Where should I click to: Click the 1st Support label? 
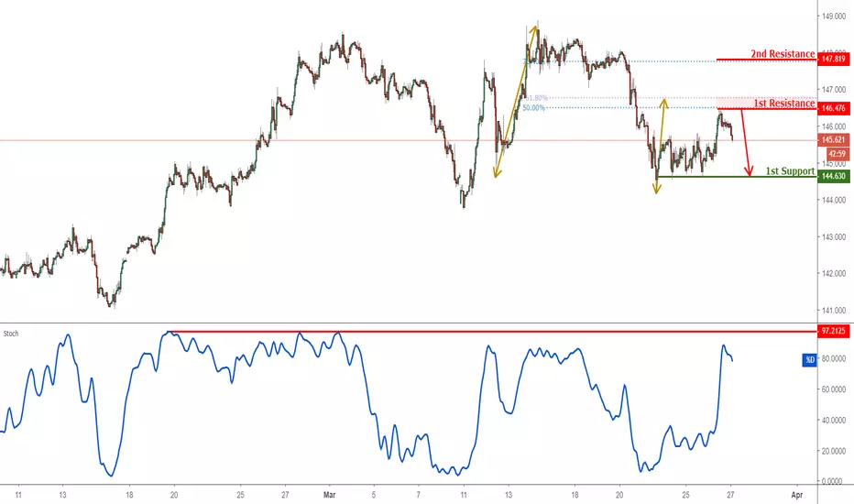click(790, 171)
